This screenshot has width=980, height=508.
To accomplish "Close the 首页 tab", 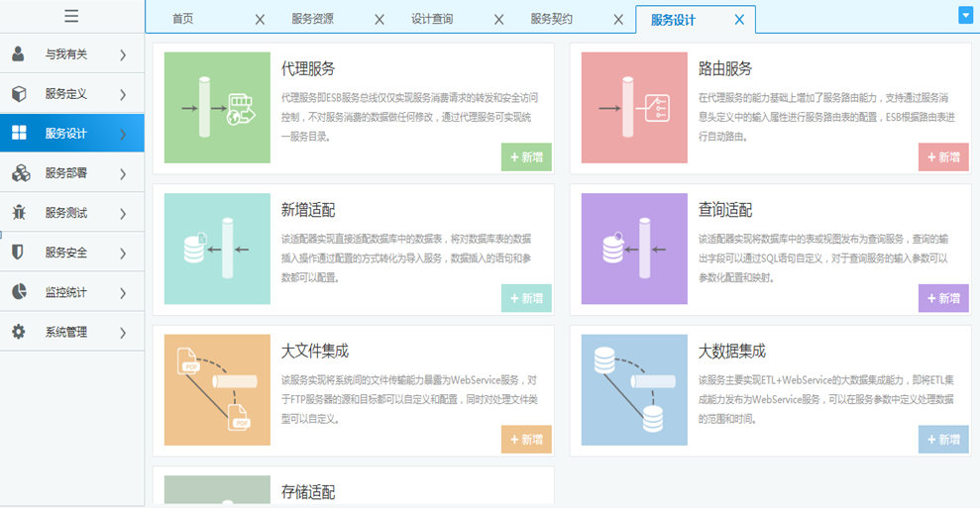I will coord(260,20).
